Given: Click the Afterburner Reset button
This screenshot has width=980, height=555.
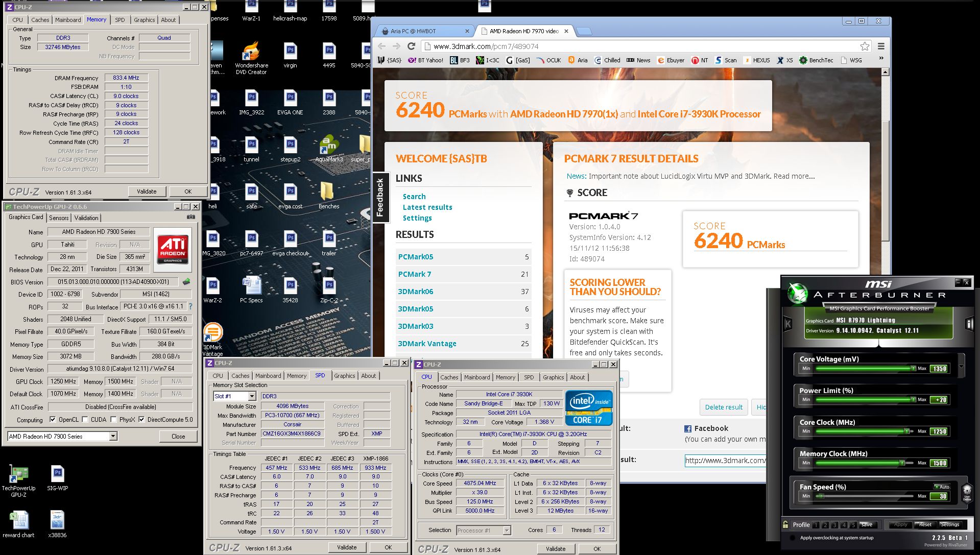Looking at the screenshot, I should point(925,524).
